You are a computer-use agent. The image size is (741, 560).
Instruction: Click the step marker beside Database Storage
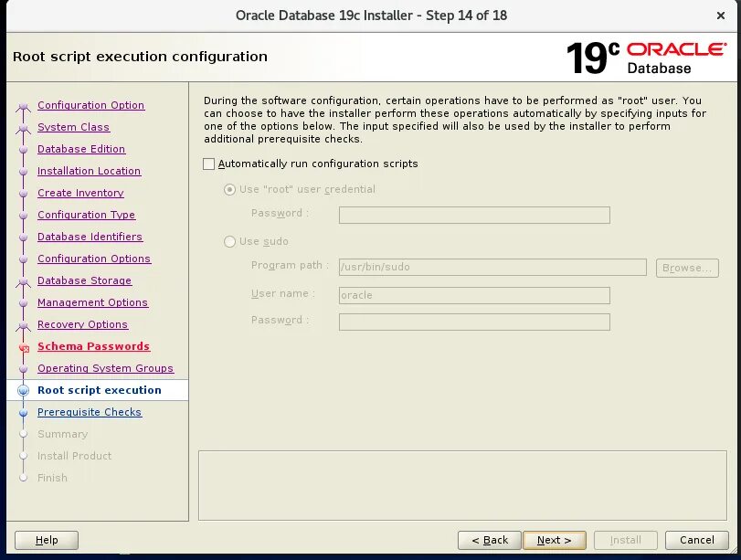click(x=23, y=282)
